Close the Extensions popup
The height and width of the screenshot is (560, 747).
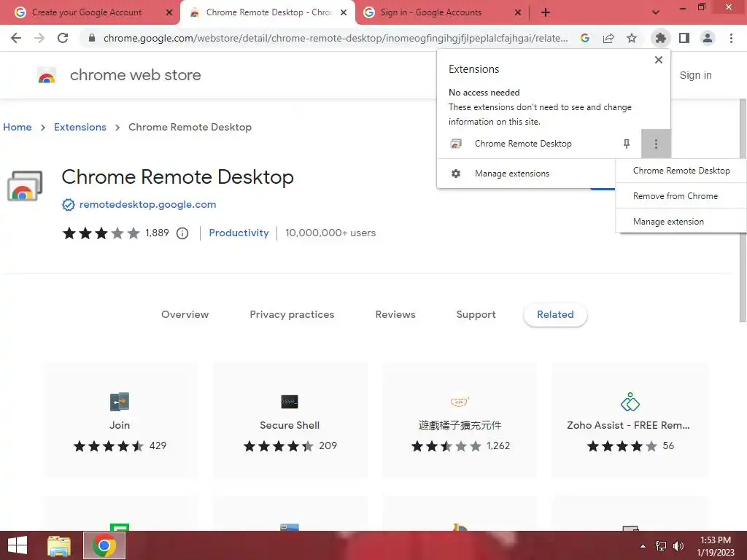(659, 60)
